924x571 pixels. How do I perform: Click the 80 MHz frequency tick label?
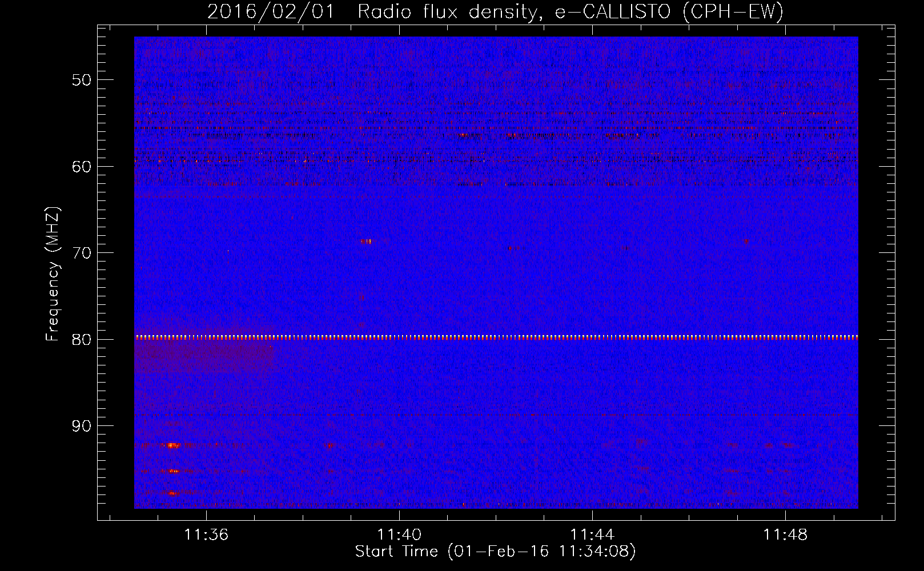[82, 339]
